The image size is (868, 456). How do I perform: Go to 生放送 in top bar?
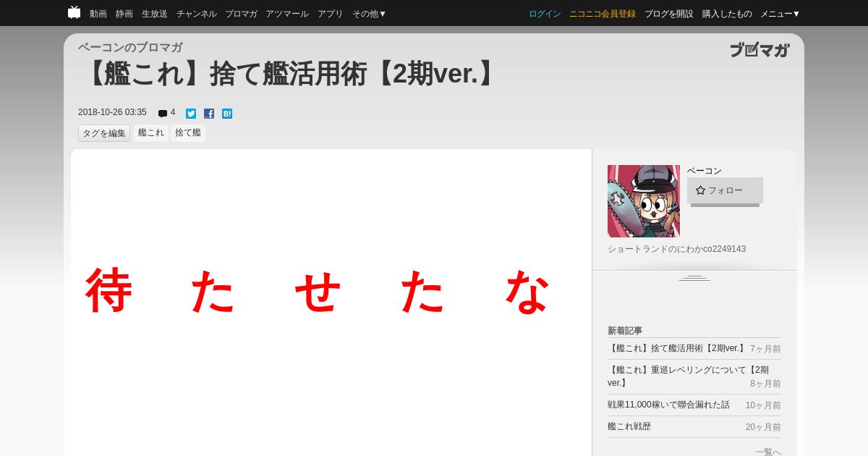[x=155, y=14]
